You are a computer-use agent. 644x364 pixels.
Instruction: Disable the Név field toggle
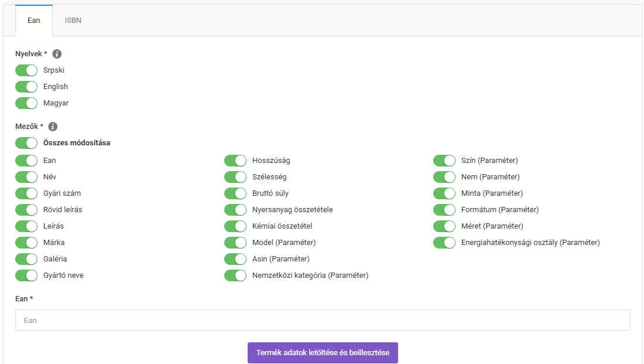coord(26,177)
